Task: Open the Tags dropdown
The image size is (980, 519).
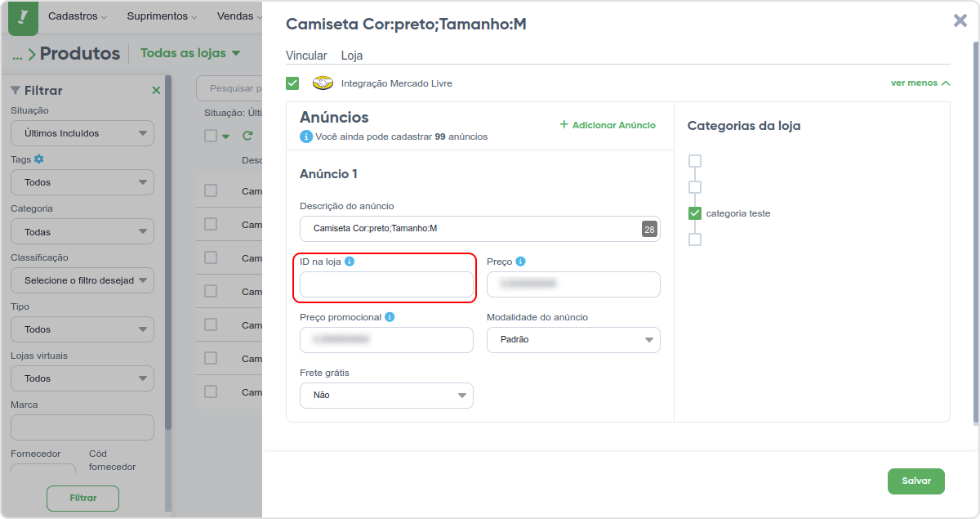Action: pos(82,182)
